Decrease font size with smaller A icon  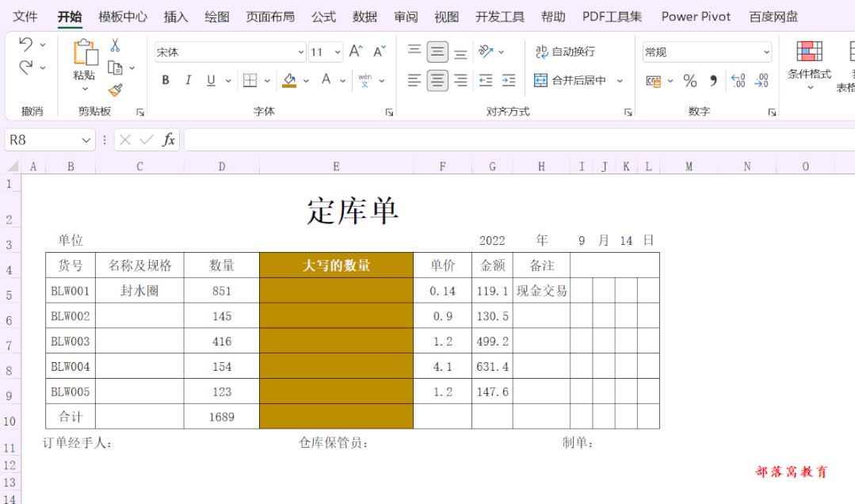379,52
